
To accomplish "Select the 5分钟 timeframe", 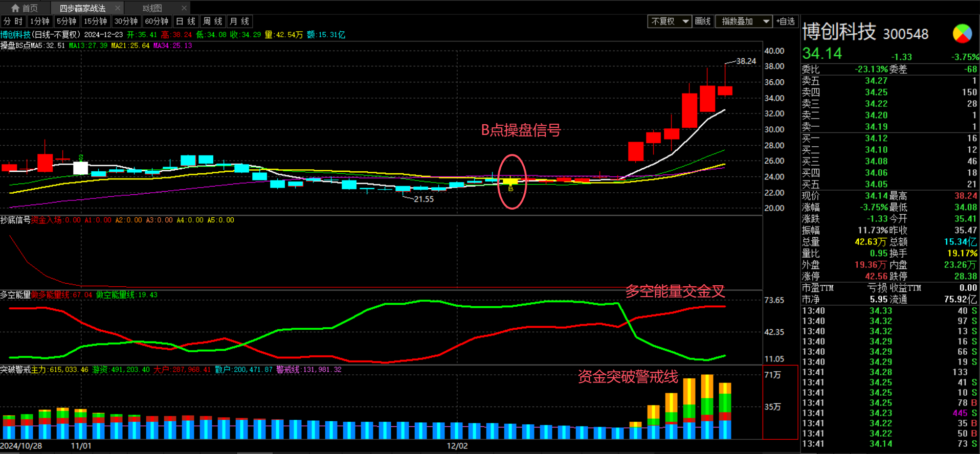I will point(66,21).
